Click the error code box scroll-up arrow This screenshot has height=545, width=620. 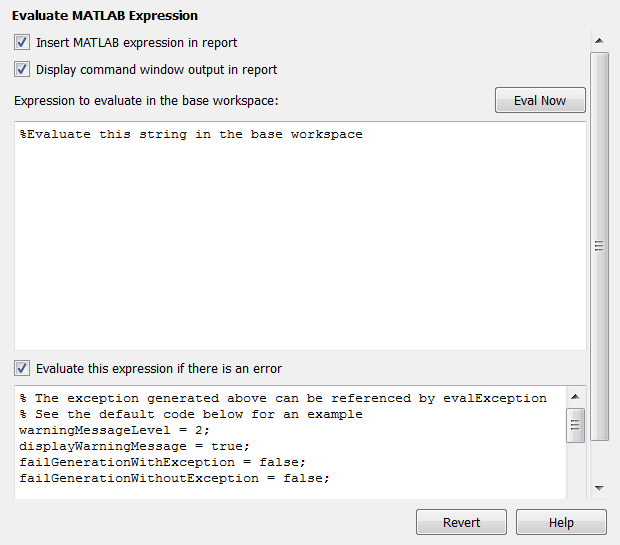pyautogui.click(x=575, y=396)
